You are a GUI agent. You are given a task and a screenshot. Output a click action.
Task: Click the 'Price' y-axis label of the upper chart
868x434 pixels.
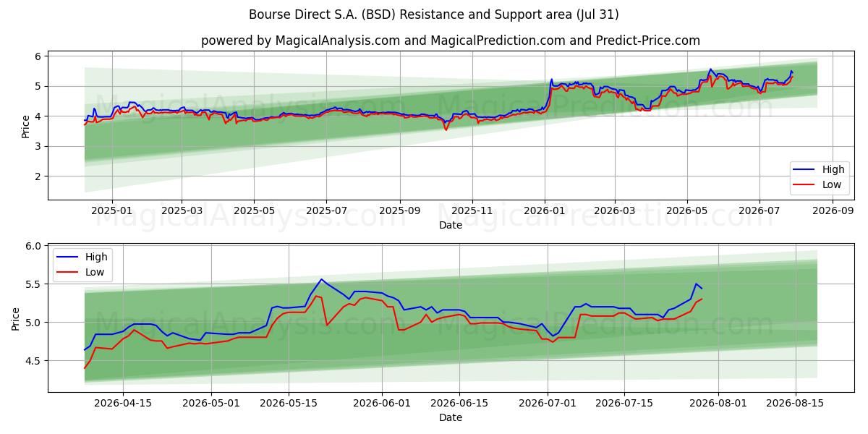(x=26, y=127)
